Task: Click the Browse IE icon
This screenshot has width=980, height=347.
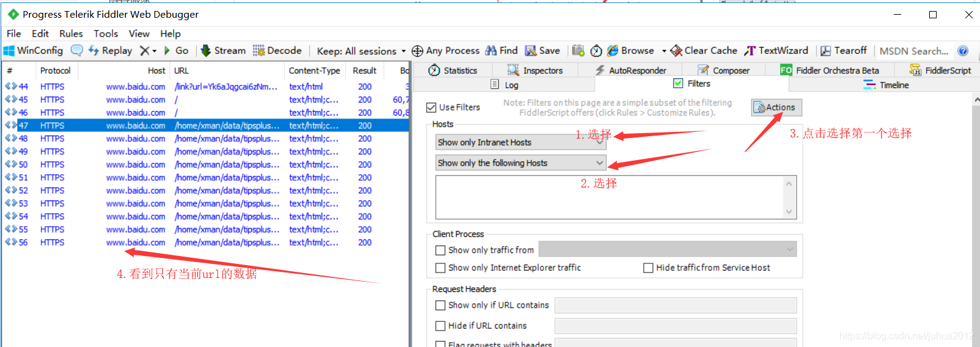Action: point(613,51)
